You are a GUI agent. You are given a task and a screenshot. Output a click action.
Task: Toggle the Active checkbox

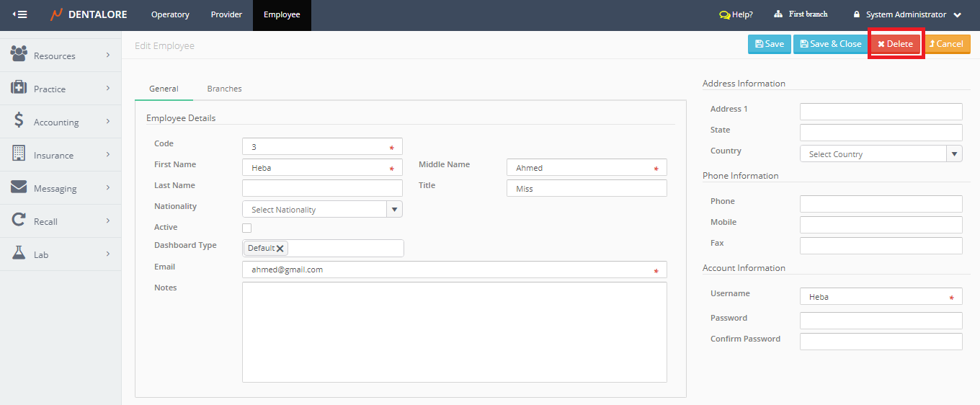click(247, 228)
